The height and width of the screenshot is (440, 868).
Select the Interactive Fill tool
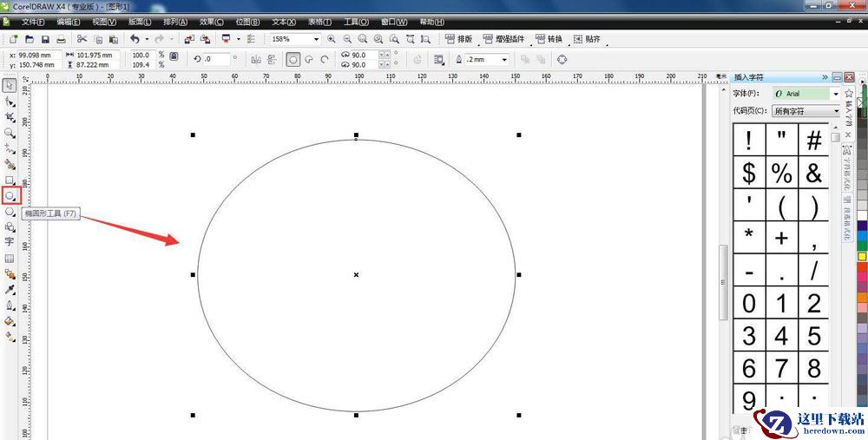point(10,337)
